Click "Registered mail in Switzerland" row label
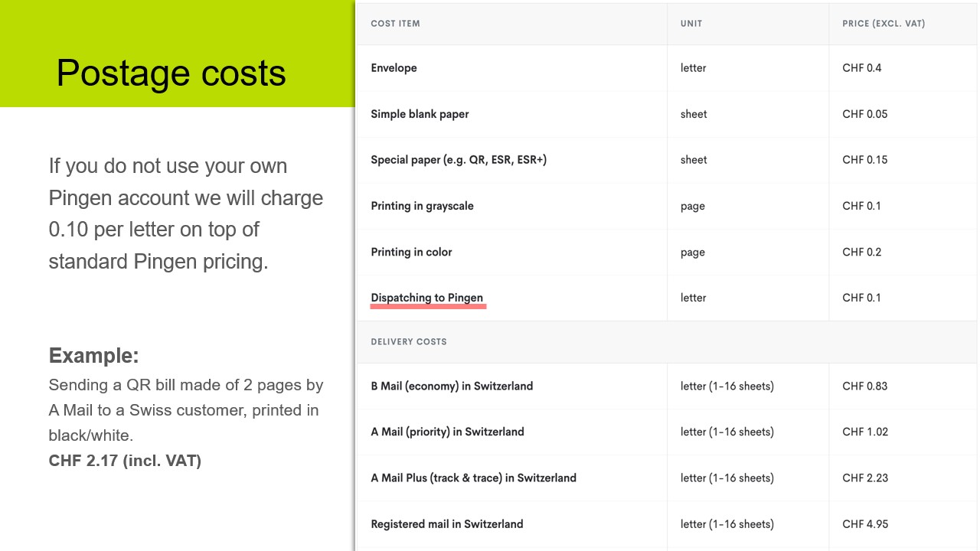Screen dimensions: 980x551 coord(446,524)
